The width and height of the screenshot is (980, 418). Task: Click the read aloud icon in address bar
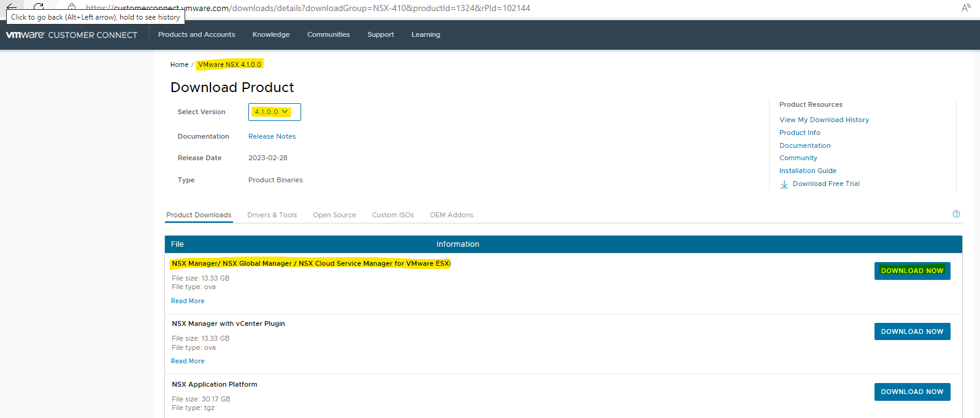click(966, 8)
